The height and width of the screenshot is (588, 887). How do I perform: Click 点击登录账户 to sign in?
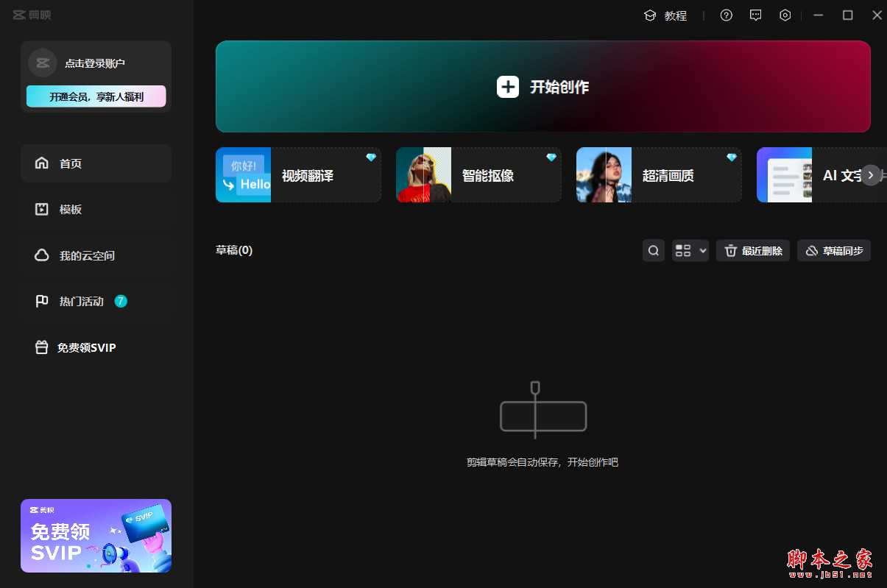(96, 63)
